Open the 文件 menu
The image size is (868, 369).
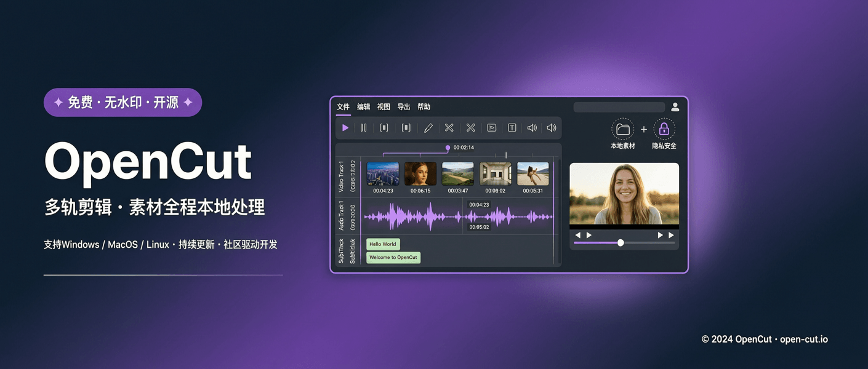[x=344, y=107]
